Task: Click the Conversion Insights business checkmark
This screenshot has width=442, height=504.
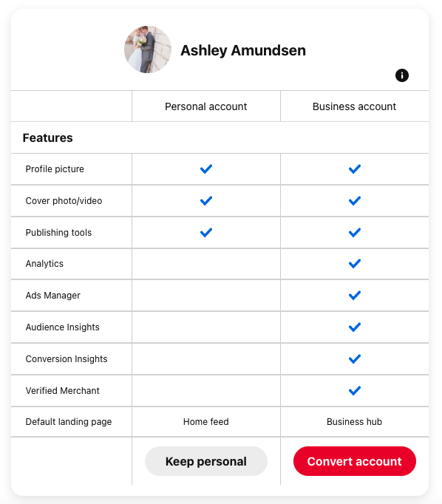Action: [x=355, y=358]
